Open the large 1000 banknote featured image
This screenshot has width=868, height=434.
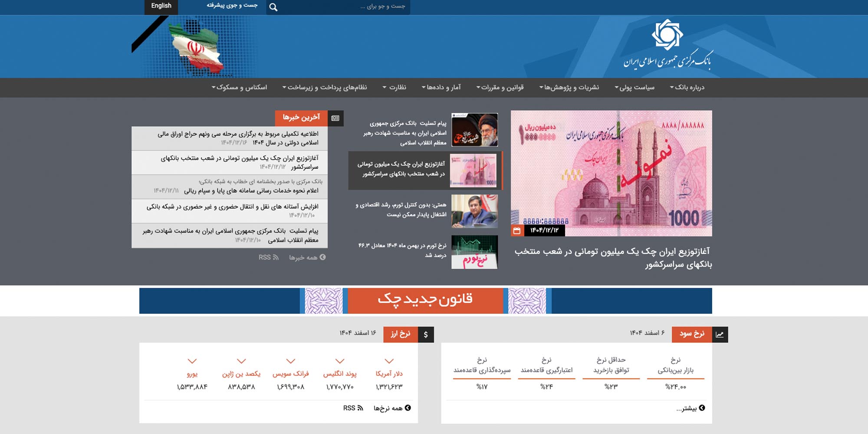(612, 173)
